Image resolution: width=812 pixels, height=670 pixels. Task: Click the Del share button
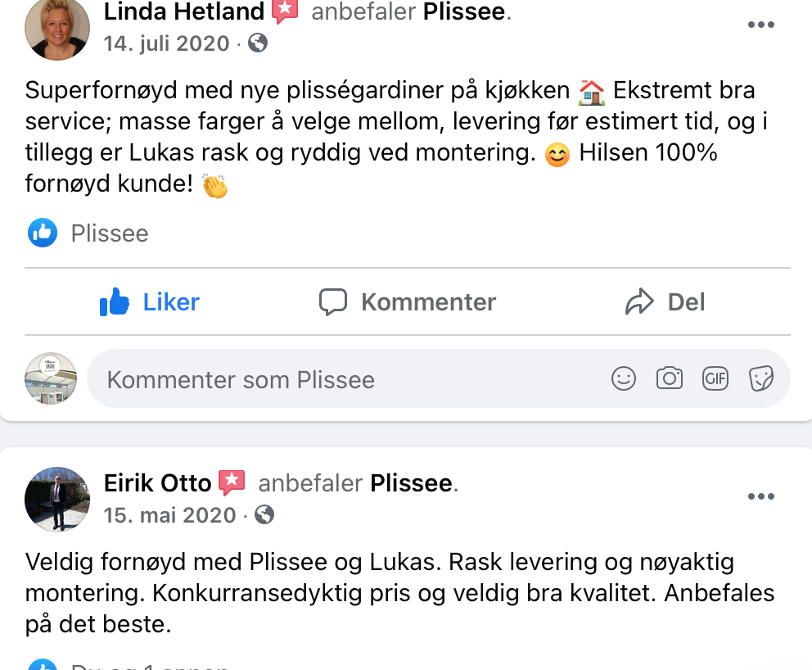click(664, 302)
